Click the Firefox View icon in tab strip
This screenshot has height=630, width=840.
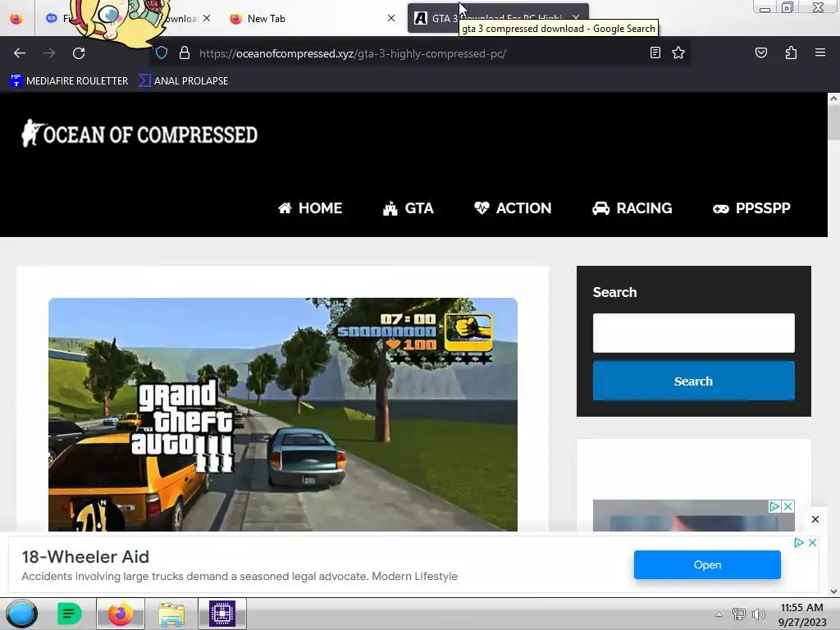(x=16, y=19)
